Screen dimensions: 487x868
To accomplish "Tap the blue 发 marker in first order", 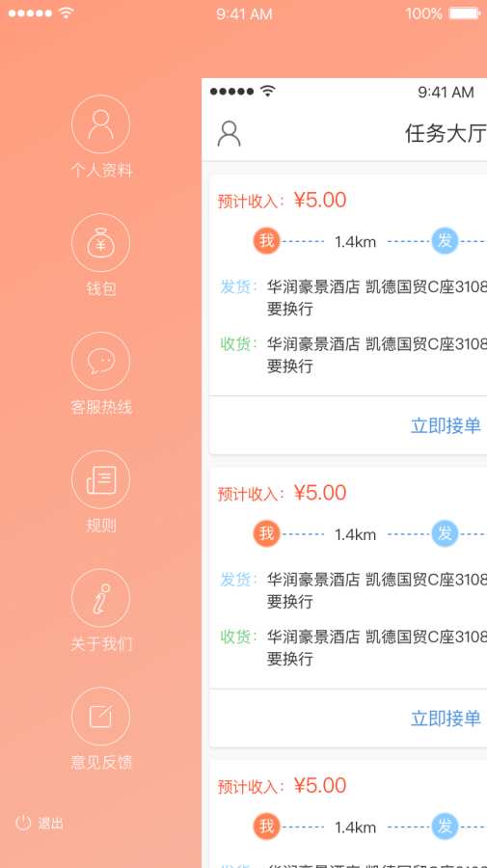I will point(445,241).
